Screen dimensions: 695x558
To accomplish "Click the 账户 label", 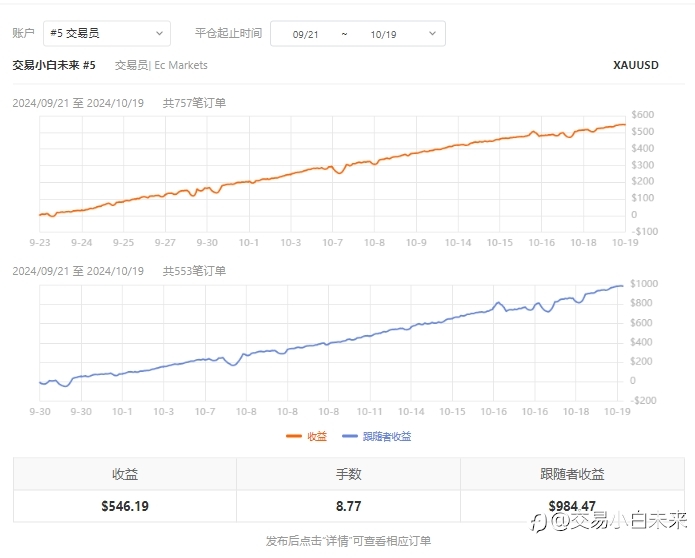I will pos(23,33).
